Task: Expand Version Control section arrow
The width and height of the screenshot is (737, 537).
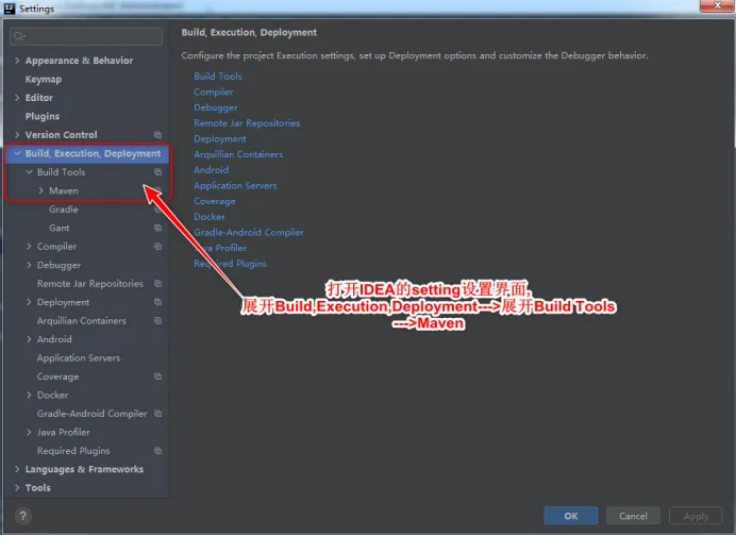Action: tap(17, 135)
